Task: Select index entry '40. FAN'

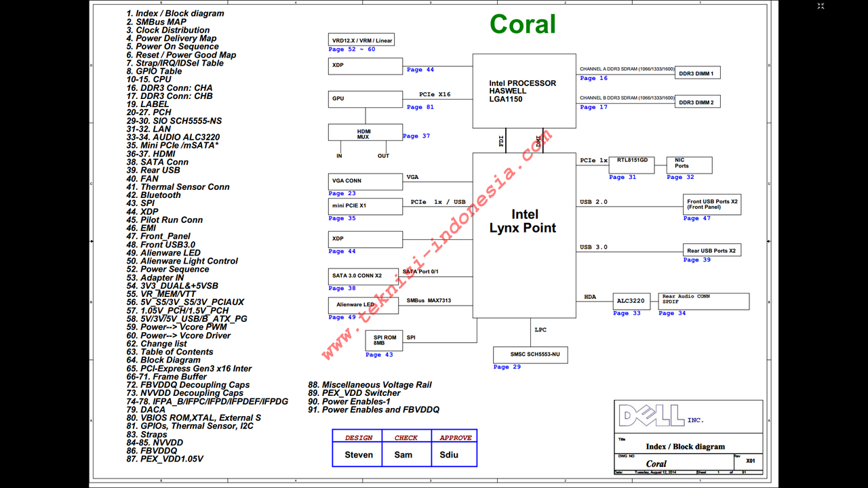Action: (142, 178)
